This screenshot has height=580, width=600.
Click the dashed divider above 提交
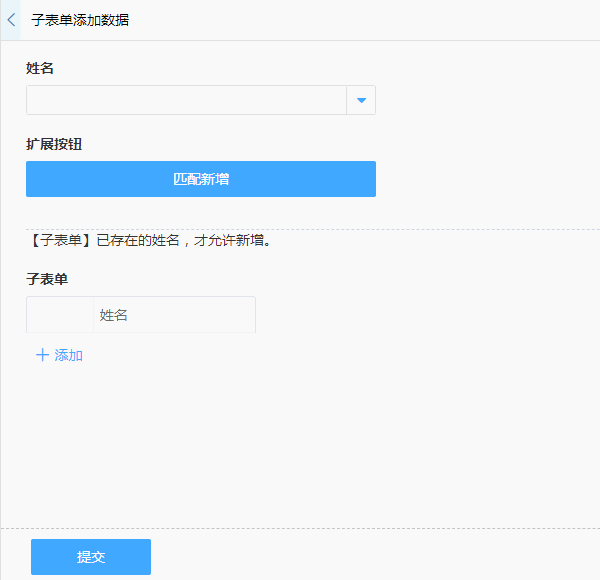pos(300,527)
